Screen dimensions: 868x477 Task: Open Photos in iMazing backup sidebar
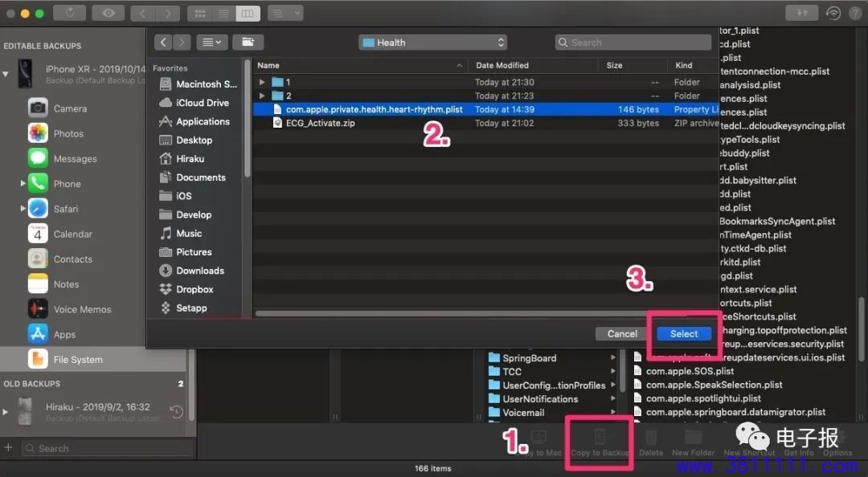click(56, 133)
